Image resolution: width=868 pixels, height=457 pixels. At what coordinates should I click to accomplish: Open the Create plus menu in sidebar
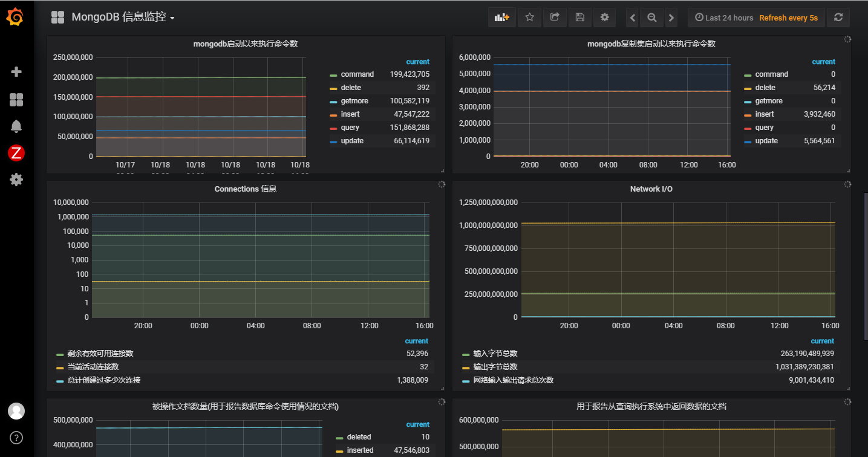(x=16, y=72)
